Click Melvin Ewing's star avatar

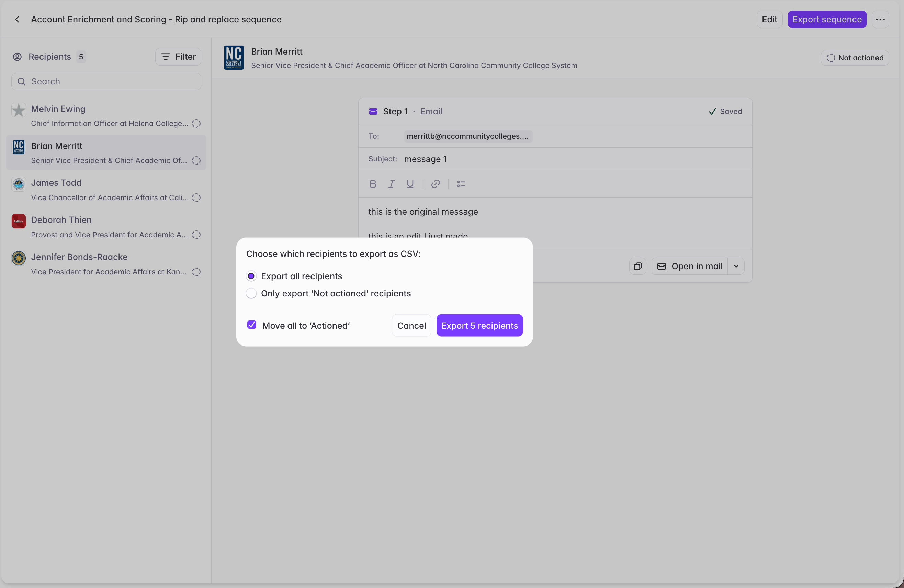(18, 110)
